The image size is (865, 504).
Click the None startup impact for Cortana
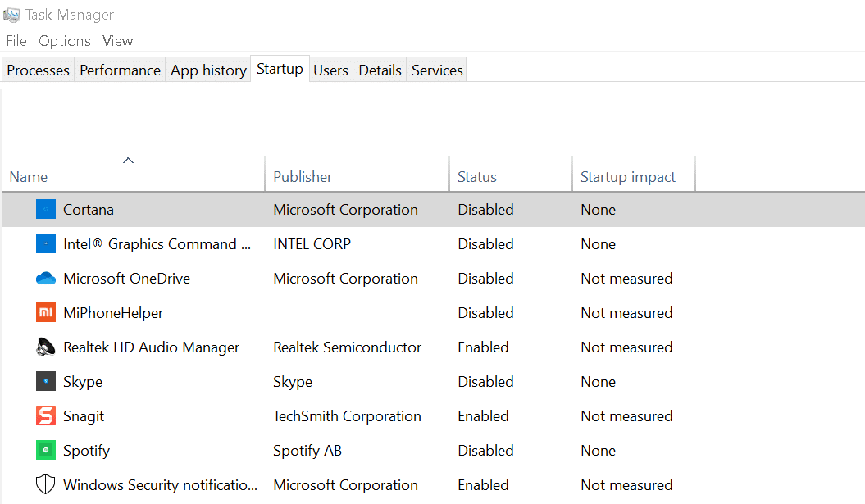[x=598, y=210]
